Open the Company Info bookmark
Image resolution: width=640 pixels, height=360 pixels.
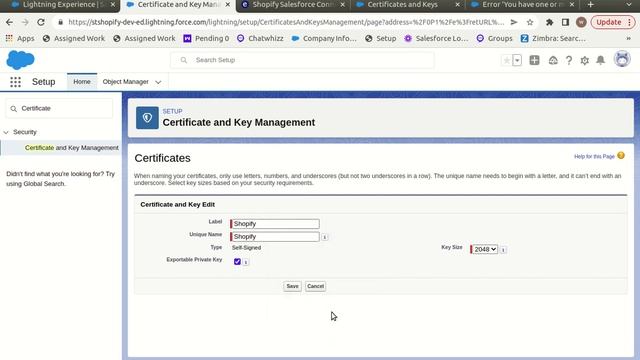324,38
